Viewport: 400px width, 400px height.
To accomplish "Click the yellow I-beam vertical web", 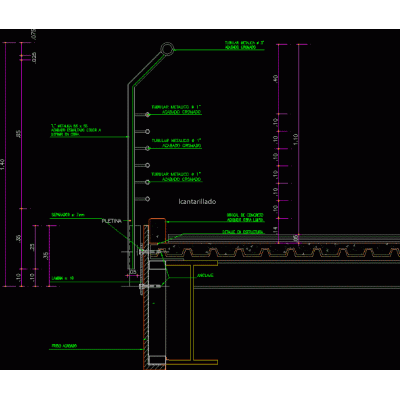I will (192, 313).
